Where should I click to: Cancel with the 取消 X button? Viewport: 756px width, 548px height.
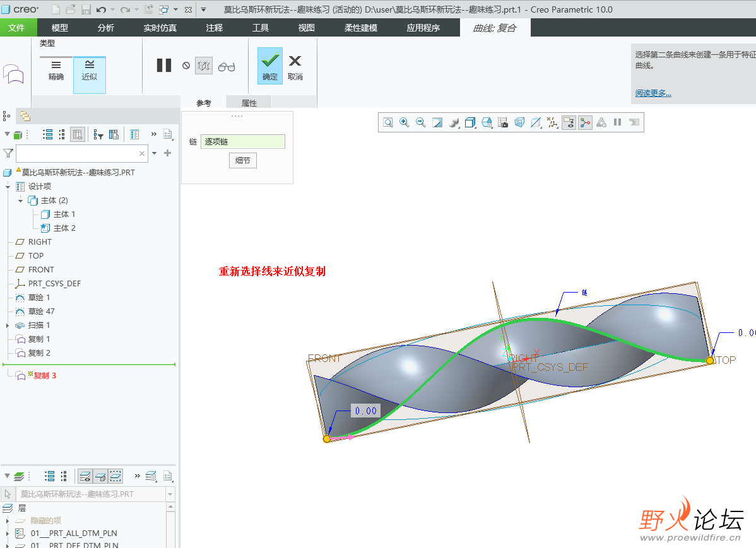pyautogui.click(x=295, y=66)
